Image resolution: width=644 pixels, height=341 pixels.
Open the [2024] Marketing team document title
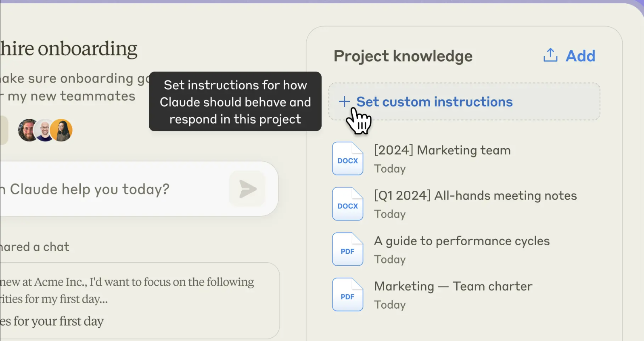(442, 150)
